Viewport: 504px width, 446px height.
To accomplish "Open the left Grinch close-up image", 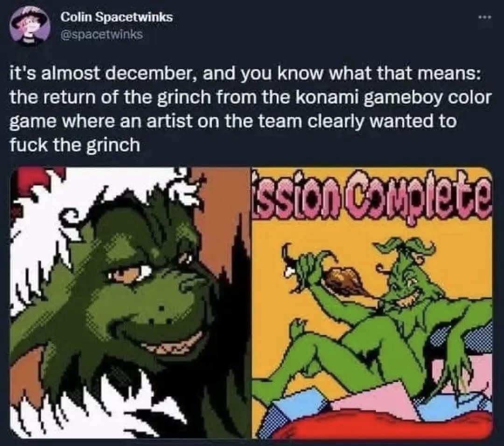I will coord(130,303).
